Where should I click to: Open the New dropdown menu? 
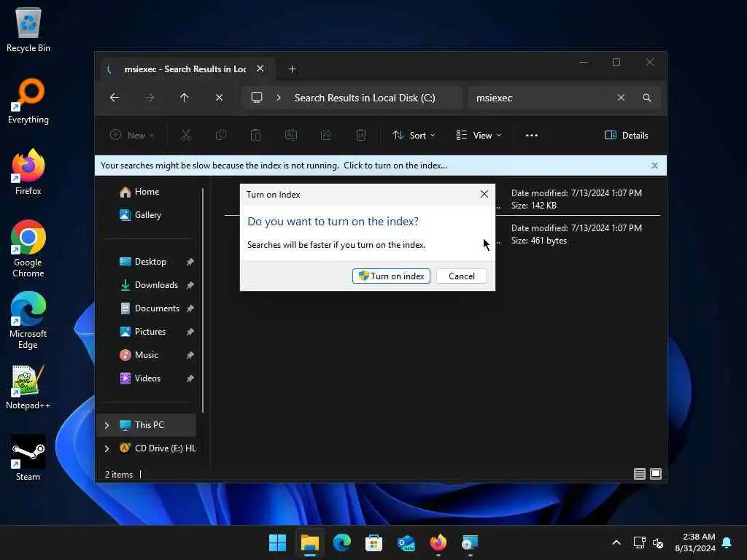coord(132,135)
